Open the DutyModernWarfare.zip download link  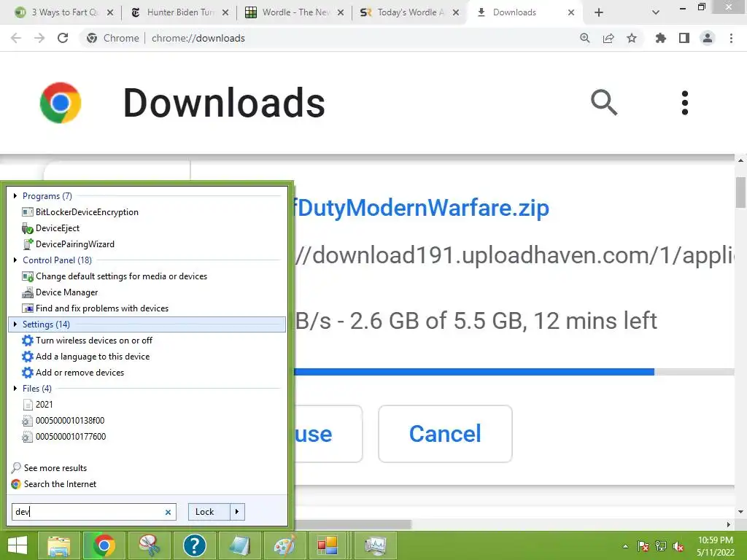coord(421,208)
